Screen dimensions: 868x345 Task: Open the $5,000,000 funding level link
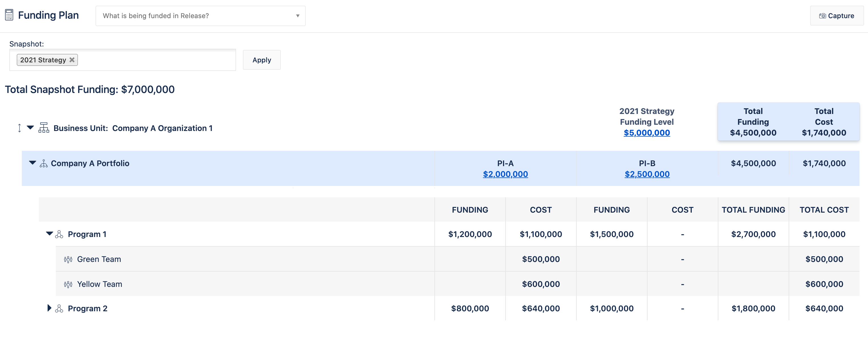(x=646, y=133)
